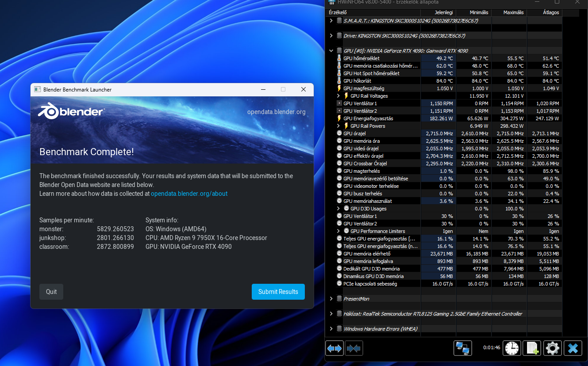The width and height of the screenshot is (588, 366).
Task: Click the Blender logo in the launcher banner
Action: coord(72,111)
